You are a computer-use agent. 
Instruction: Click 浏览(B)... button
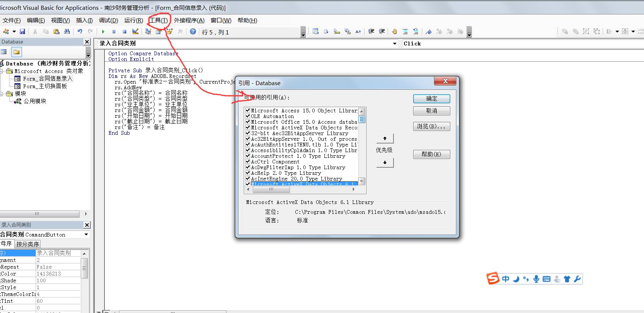coord(432,126)
